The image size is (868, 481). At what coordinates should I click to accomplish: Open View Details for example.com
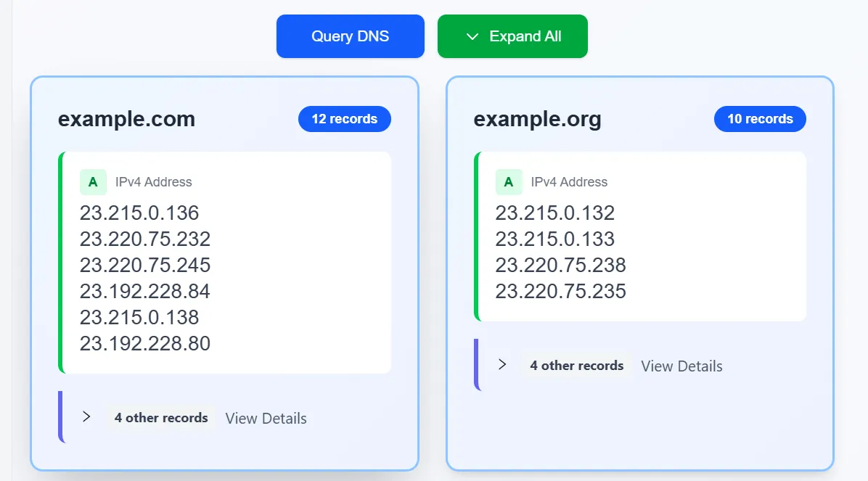266,419
